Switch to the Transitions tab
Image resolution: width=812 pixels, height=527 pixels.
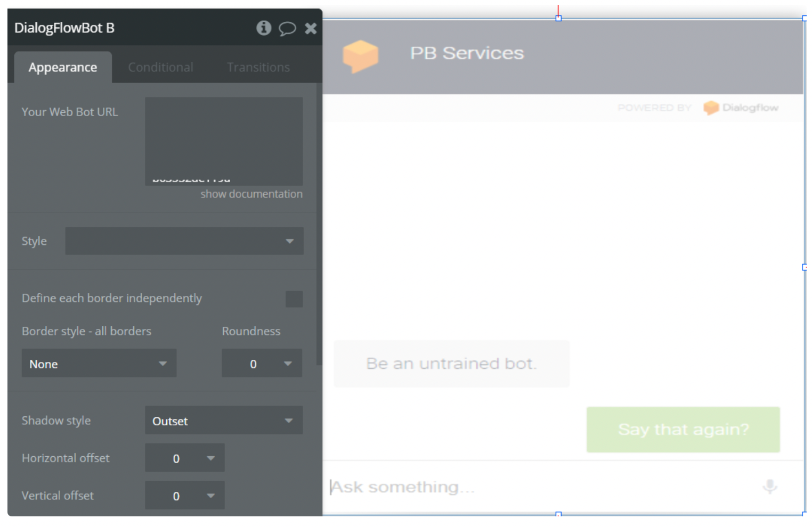click(258, 67)
